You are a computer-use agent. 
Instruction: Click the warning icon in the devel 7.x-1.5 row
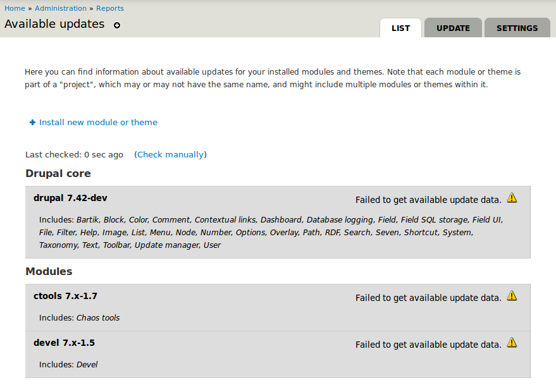tap(512, 343)
